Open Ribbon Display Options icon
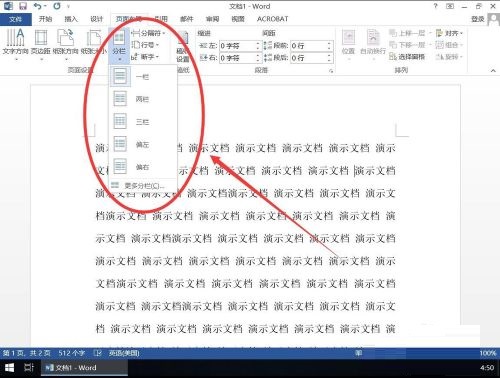Image resolution: width=500 pixels, height=378 pixels. [x=450, y=6]
